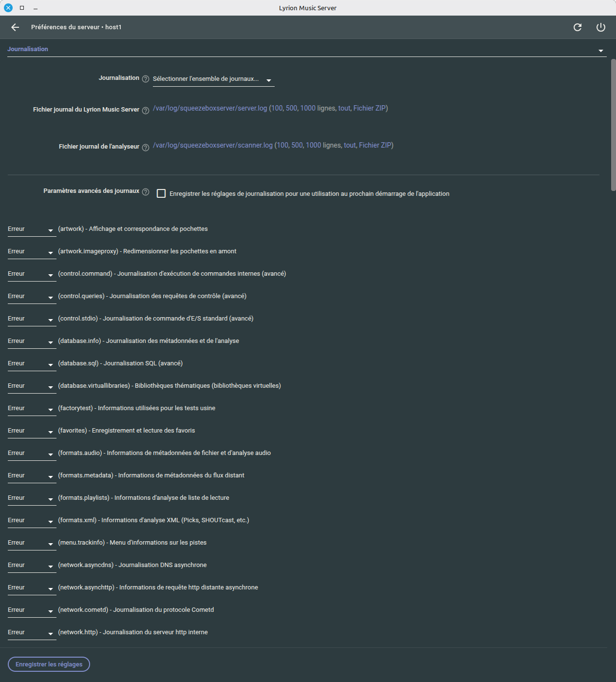Image resolution: width=616 pixels, height=682 pixels.
Task: View last 100 lines of scanner.log
Action: 283,145
